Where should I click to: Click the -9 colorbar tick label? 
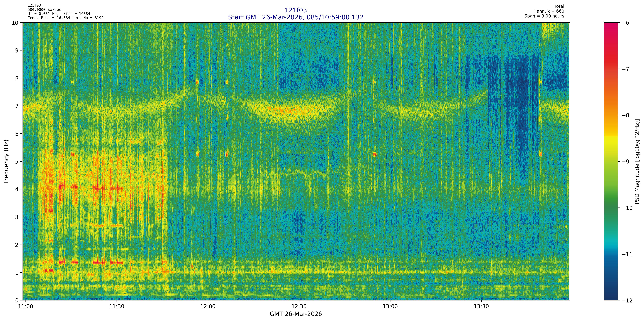pos(625,162)
